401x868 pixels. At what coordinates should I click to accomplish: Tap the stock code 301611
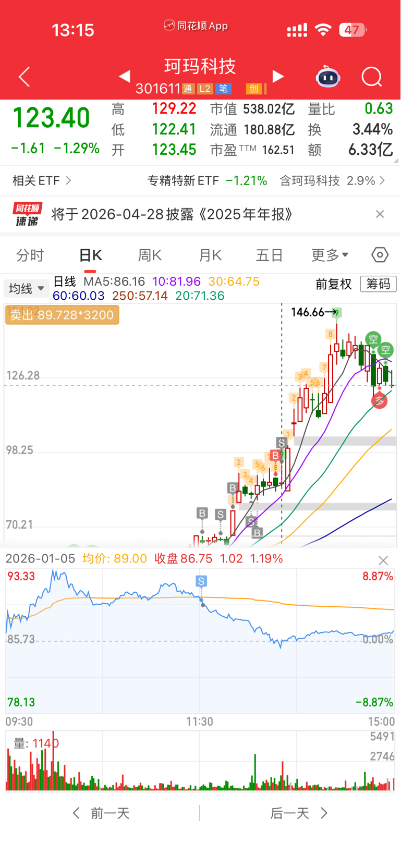[x=157, y=89]
